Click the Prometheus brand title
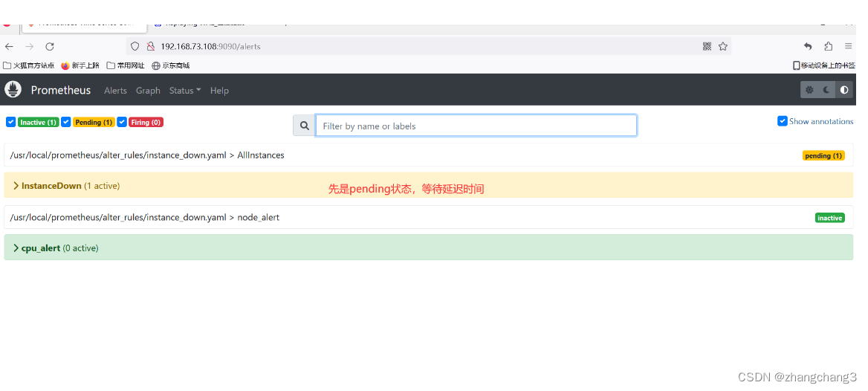Image resolution: width=868 pixels, height=391 pixels. (61, 90)
